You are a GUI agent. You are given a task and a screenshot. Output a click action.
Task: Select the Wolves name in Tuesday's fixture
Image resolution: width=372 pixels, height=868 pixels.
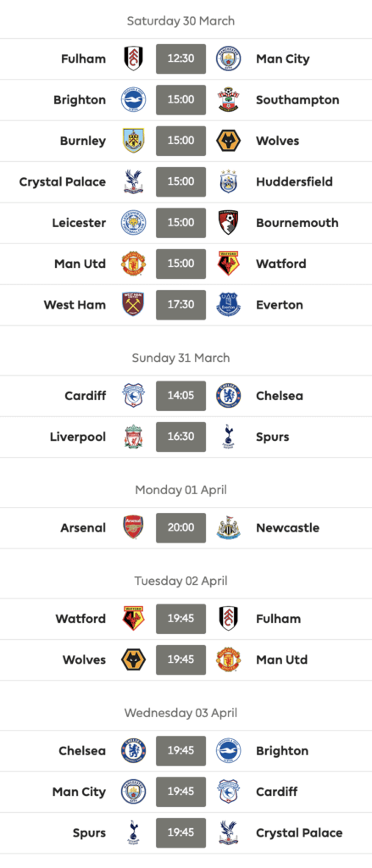(x=84, y=659)
